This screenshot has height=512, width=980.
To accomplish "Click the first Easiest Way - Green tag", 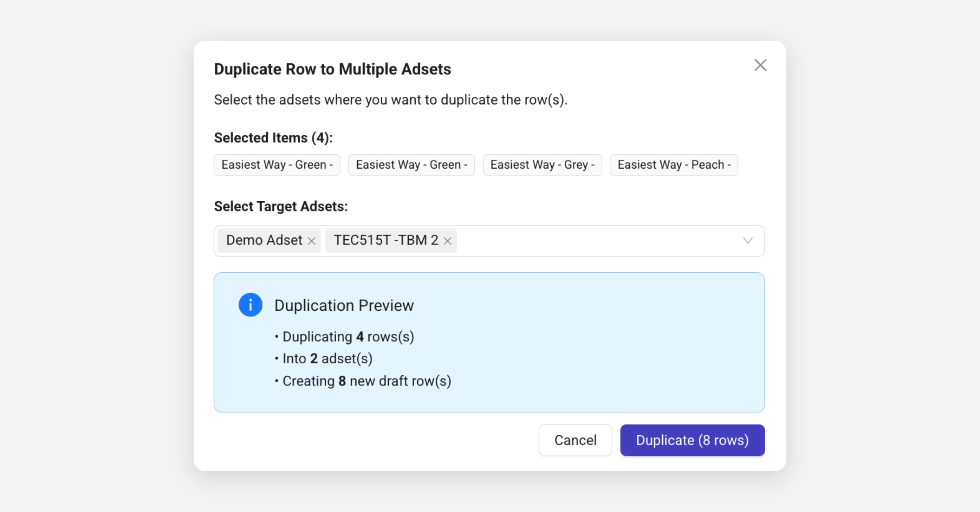I will (277, 165).
